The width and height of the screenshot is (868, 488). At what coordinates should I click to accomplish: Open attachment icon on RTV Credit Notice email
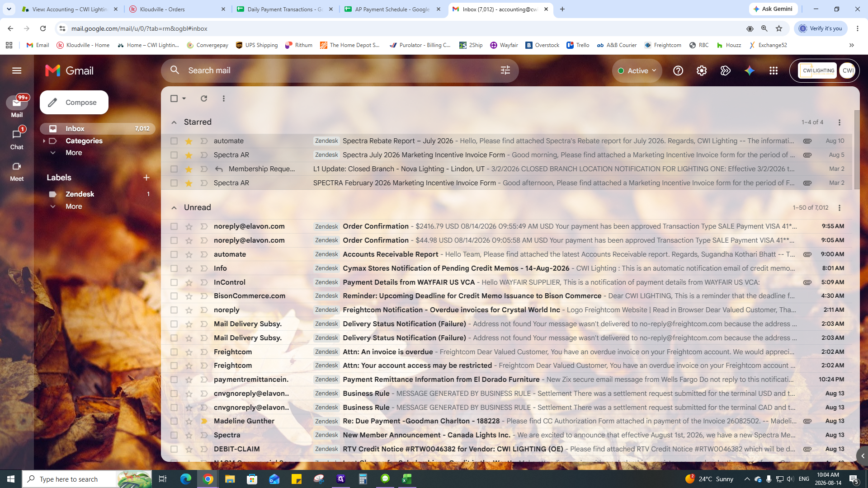[x=807, y=449]
